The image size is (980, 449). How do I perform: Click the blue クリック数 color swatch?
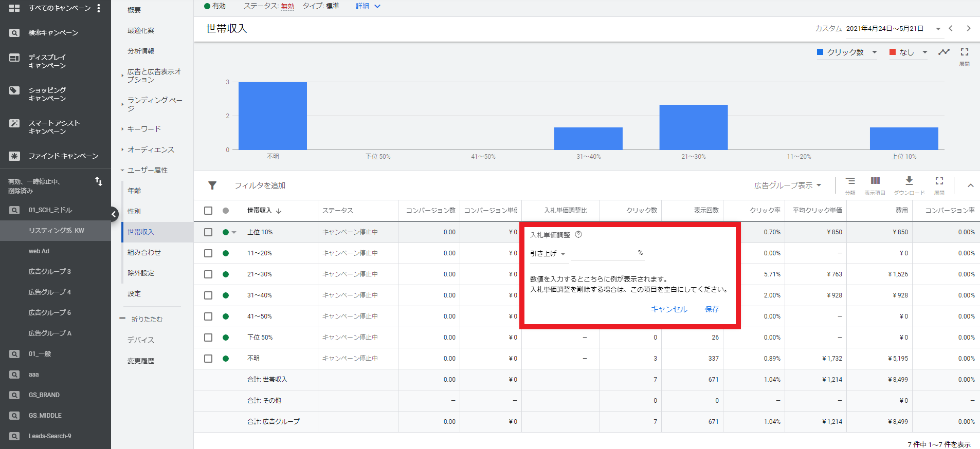(820, 52)
